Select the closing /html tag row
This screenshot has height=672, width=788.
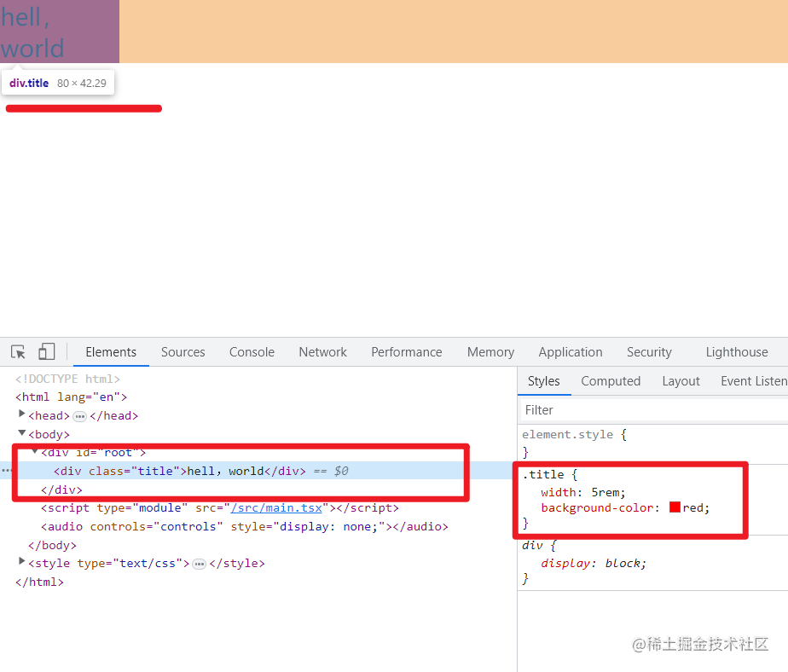point(39,582)
